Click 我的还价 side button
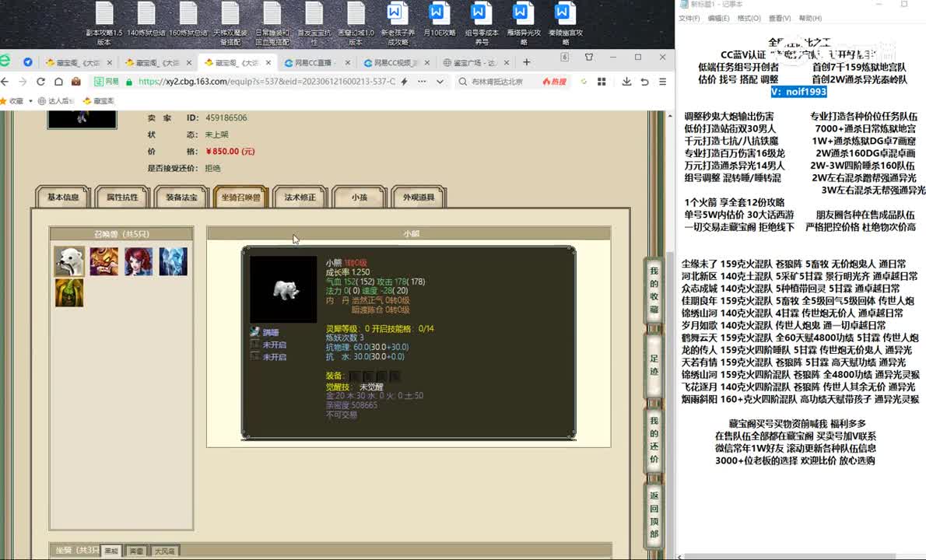 (x=654, y=439)
